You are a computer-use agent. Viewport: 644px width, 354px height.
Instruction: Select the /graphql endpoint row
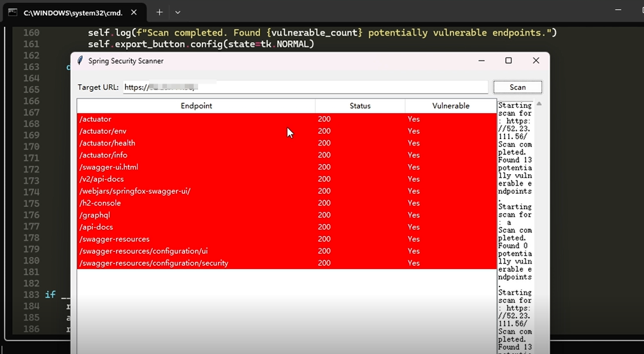point(287,215)
